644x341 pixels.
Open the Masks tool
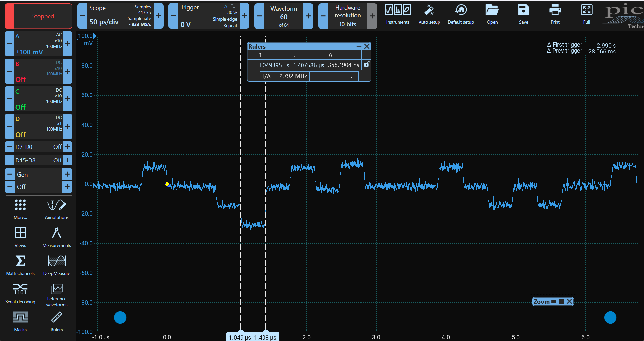[20, 321]
